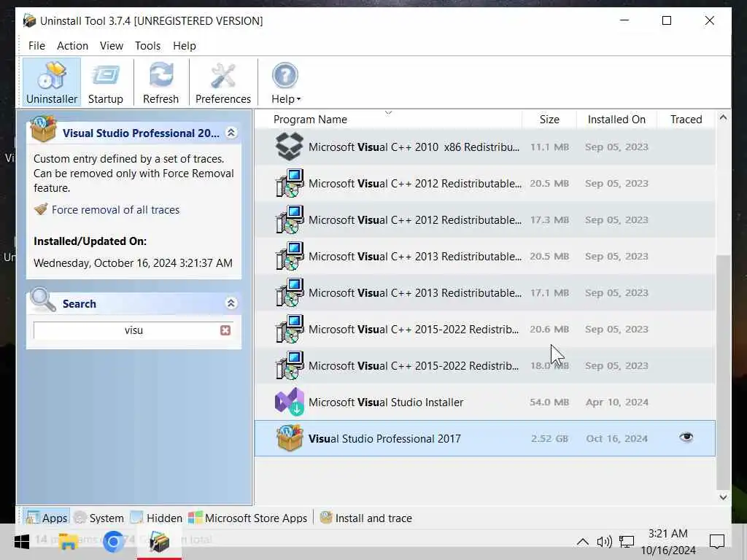Open the notification center
747x560 pixels.
[x=716, y=542]
